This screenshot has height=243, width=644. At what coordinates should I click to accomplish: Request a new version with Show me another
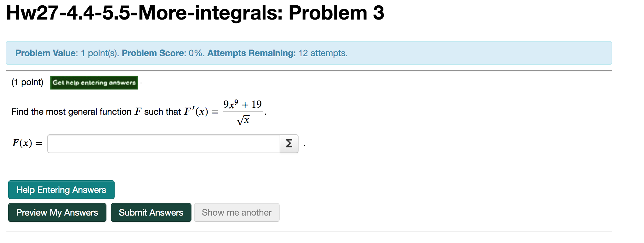coord(237,212)
